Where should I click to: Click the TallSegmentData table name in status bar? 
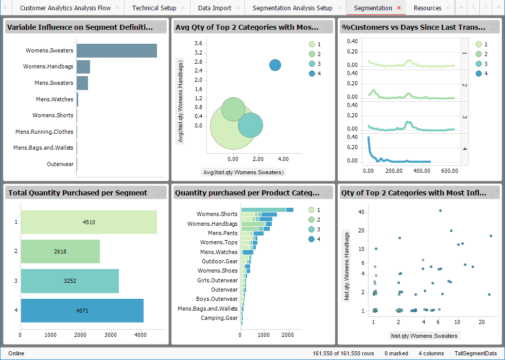coord(476,353)
